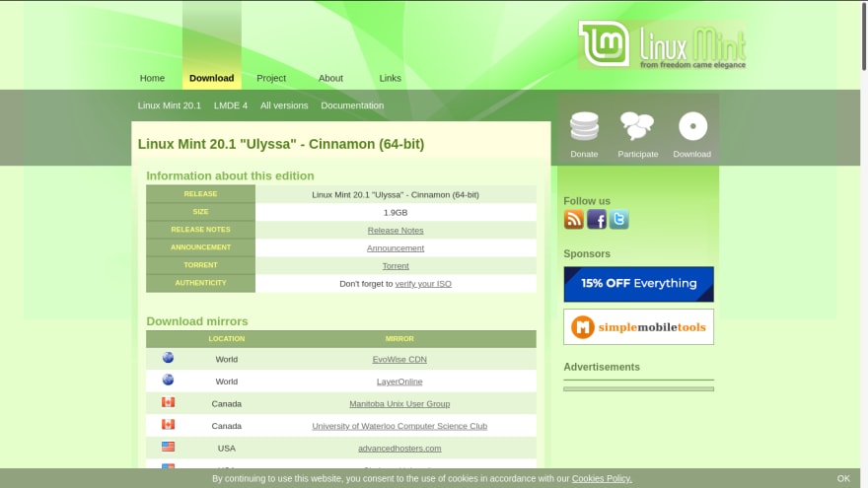
Task: Click the Participate label
Action: tap(638, 154)
